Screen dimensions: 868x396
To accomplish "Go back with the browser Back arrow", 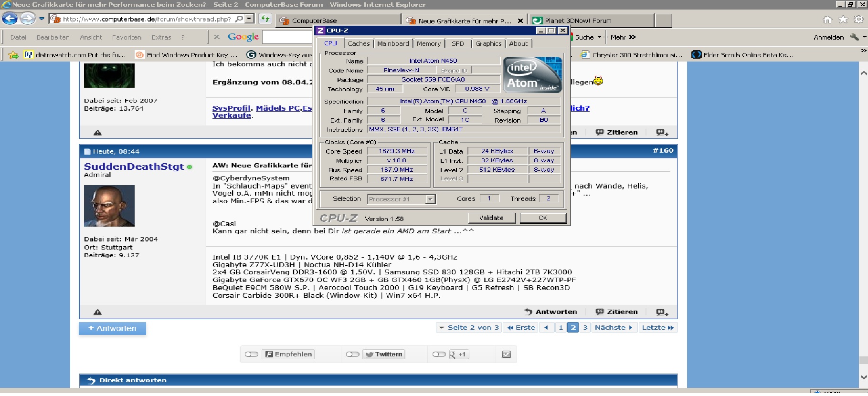I will coord(10,19).
